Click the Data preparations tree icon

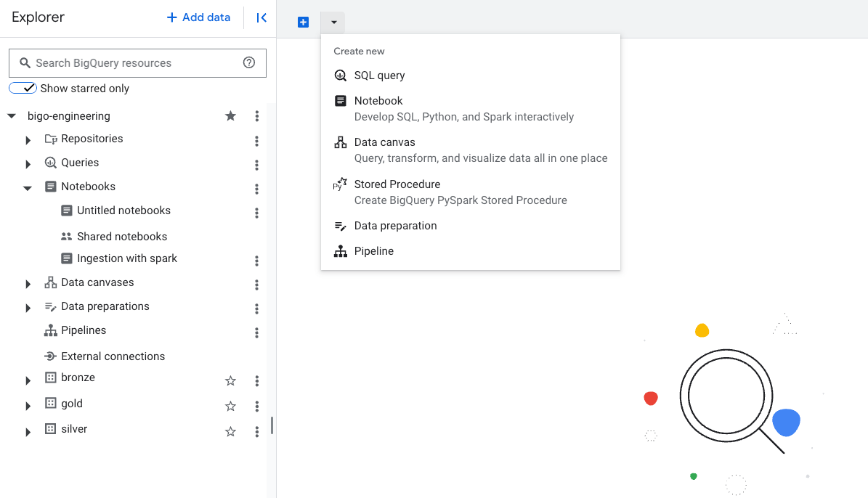click(50, 306)
